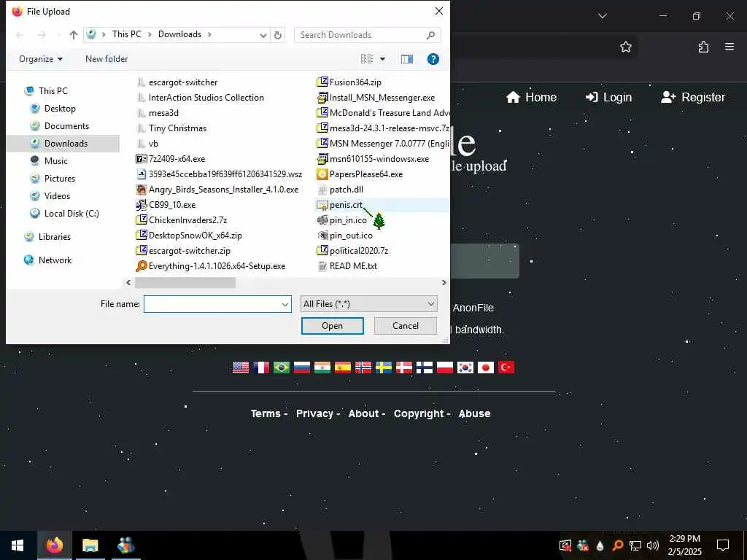747x560 pixels.
Task: Select the pin_out.ico file icon
Action: [x=322, y=236]
